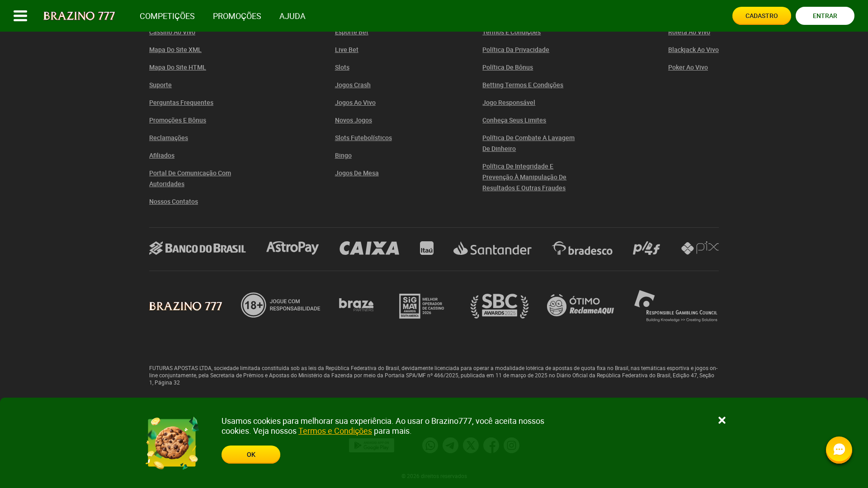868x488 pixels.
Task: Open the hamburger menu icon
Action: pyautogui.click(x=20, y=16)
